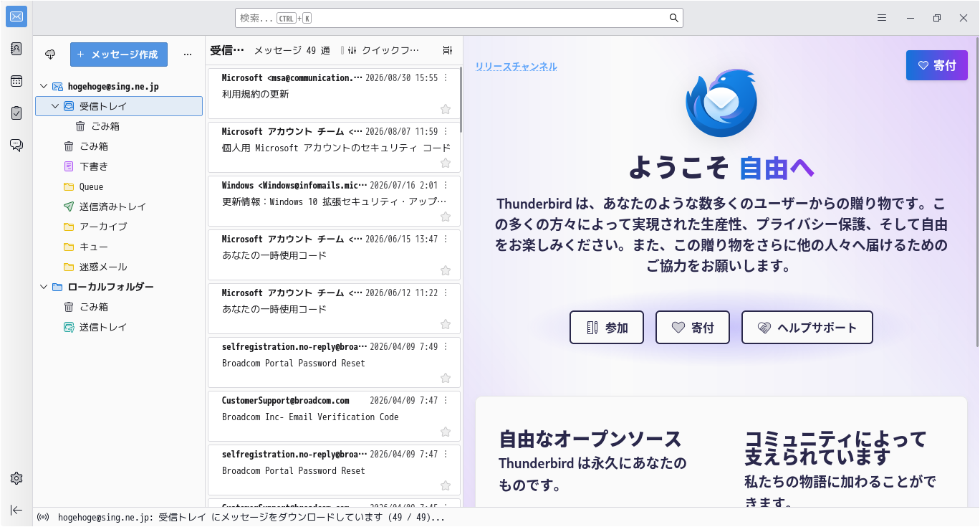
Task: Star the 利用規約の更新 message
Action: tap(446, 109)
